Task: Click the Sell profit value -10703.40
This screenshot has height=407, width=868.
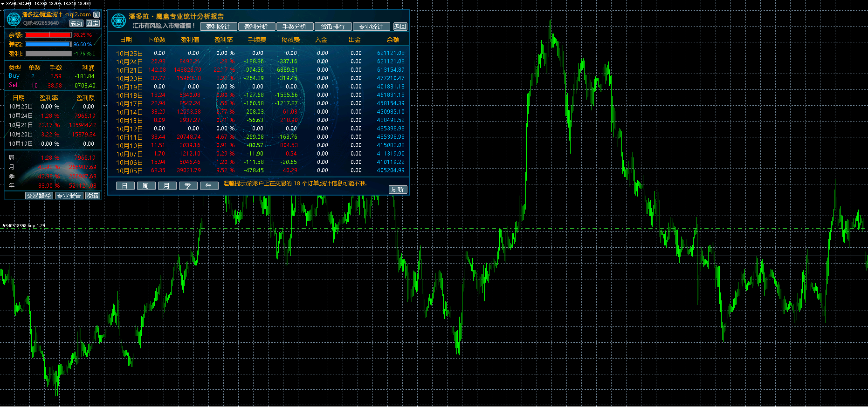Action: click(83, 86)
